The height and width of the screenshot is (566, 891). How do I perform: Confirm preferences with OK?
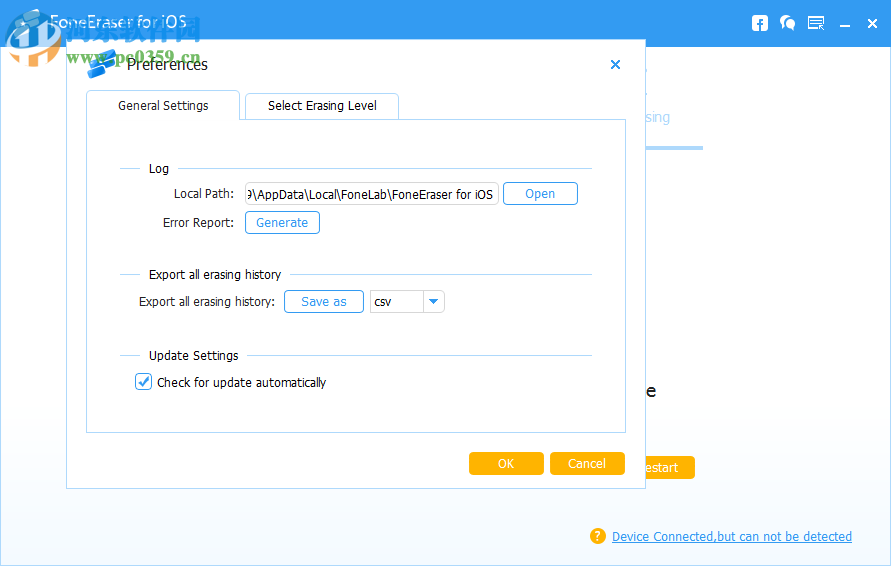pos(506,464)
